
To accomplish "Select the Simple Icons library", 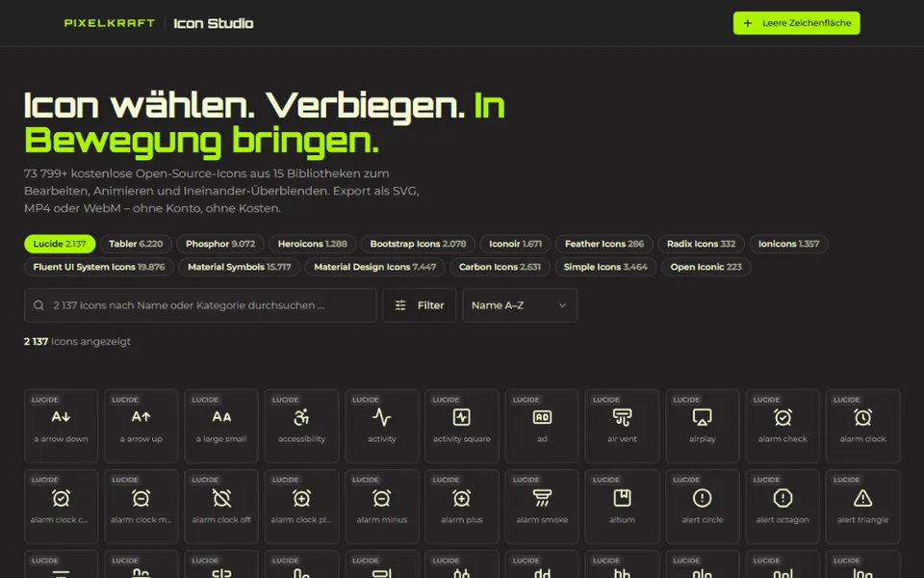I will point(605,267).
